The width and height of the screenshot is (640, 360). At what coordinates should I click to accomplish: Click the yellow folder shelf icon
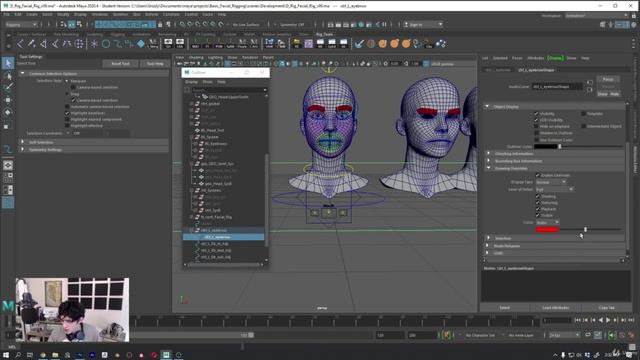point(297,43)
